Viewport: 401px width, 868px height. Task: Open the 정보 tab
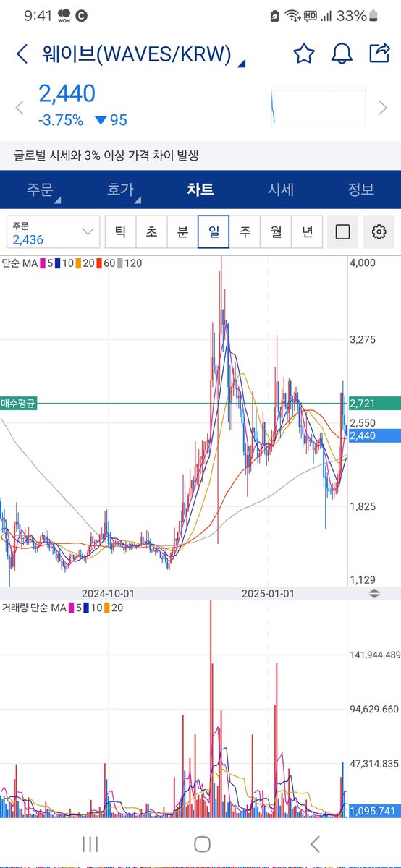(360, 190)
